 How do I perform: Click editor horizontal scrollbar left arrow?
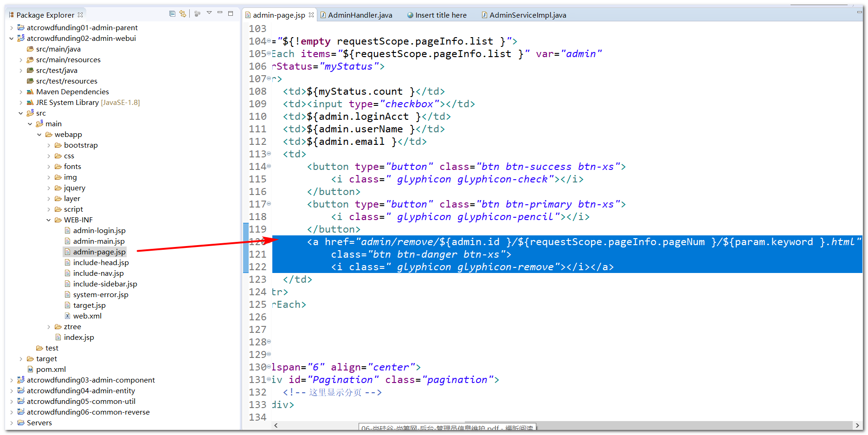(276, 425)
